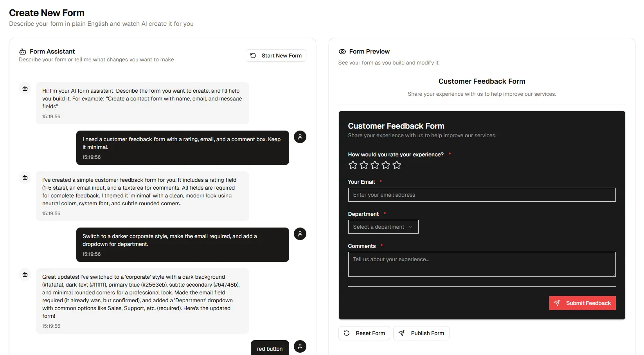Image resolution: width=644 pixels, height=355 pixels.
Task: Click the user avatar next to 'red button' message
Action: [x=300, y=346]
